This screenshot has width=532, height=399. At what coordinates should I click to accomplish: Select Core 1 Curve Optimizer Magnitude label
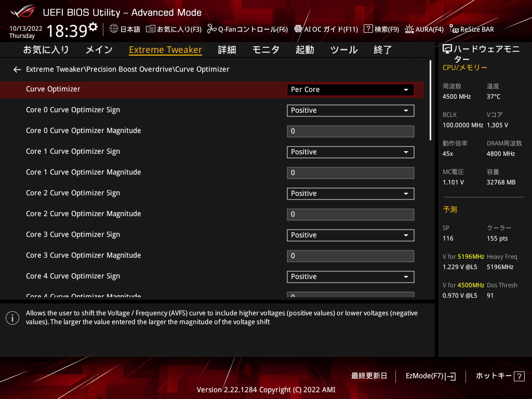pyautogui.click(x=84, y=172)
